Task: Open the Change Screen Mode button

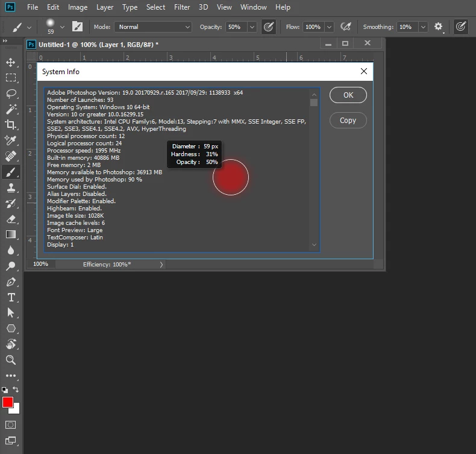Action: (x=11, y=440)
